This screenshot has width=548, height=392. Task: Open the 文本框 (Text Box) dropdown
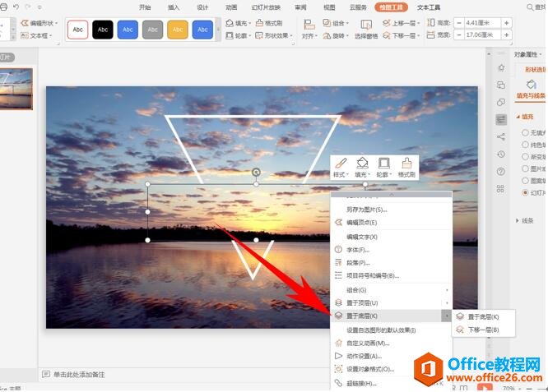click(36, 35)
